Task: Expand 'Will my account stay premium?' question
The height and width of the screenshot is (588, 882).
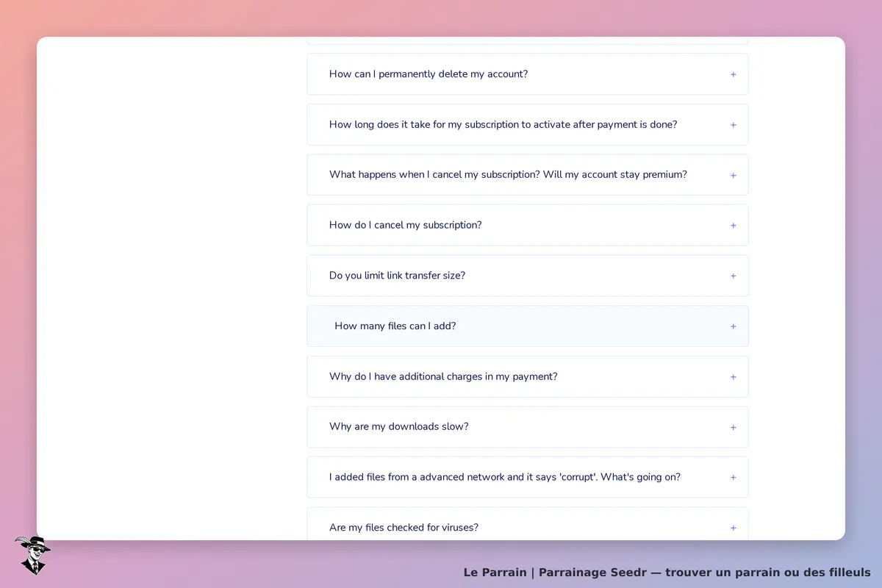Action: coord(527,175)
